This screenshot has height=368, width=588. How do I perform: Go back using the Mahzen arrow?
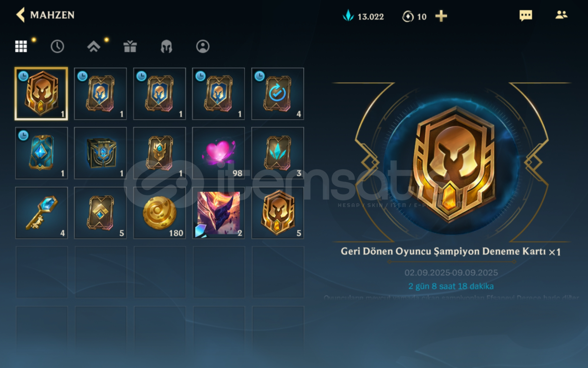(x=20, y=15)
